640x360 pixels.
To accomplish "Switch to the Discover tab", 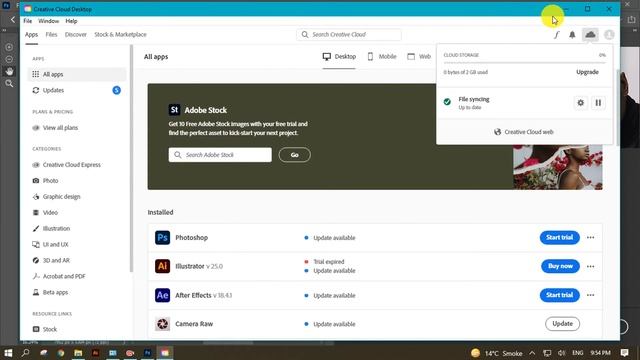I will (x=76, y=35).
